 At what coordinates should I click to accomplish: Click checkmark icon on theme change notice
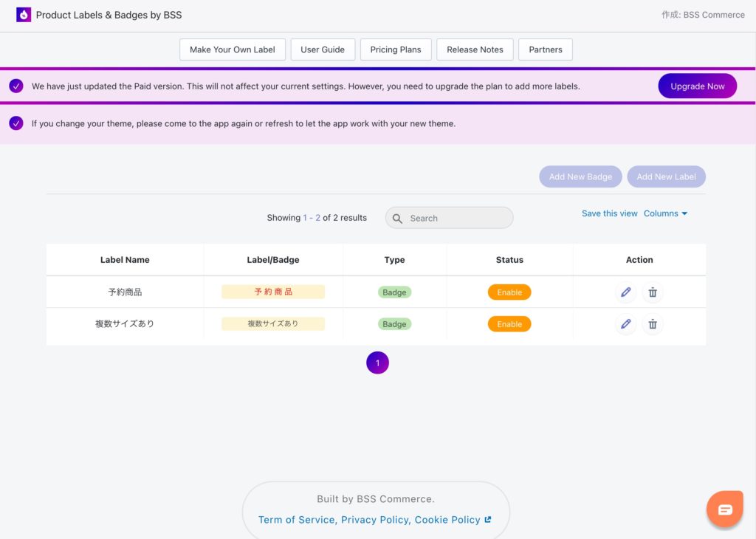[x=16, y=123]
